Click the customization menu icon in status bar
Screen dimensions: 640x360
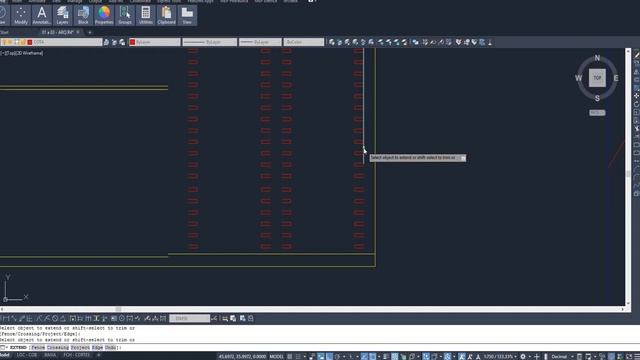tap(637, 357)
